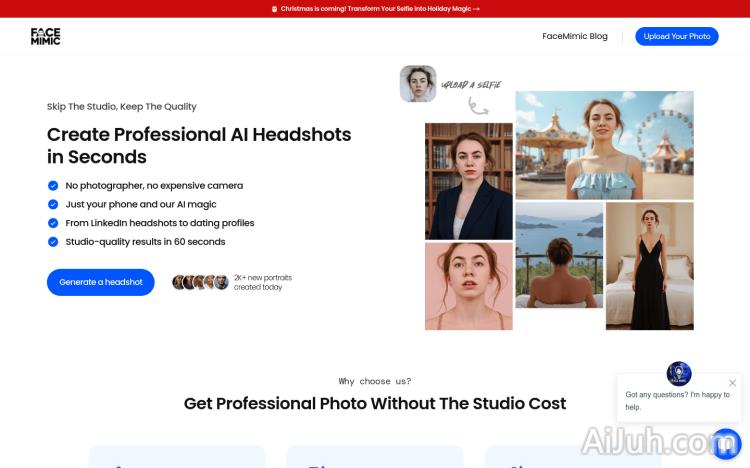This screenshot has height=468, width=750.
Task: Click the user avatars group near portraits count
Action: 200,282
